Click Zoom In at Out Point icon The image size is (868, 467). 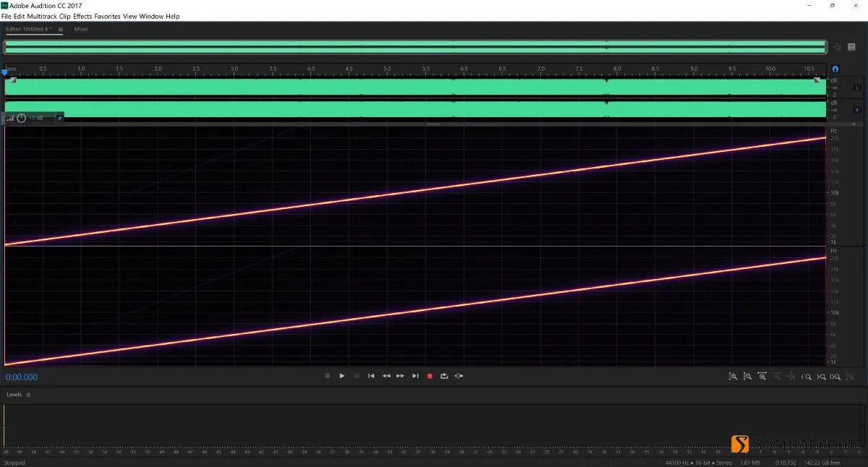pyautogui.click(x=821, y=377)
